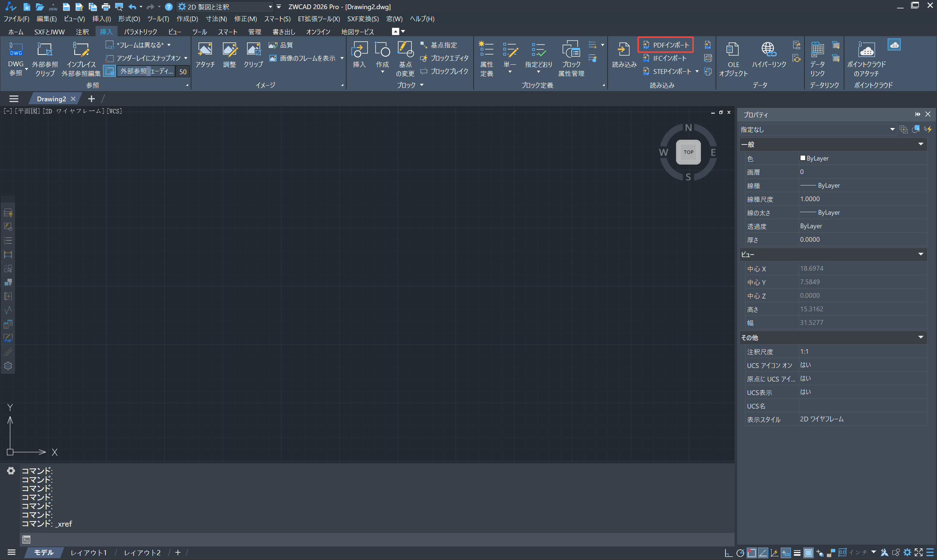This screenshot has height=560, width=937.
Task: Click the Print preview icon
Action: (x=119, y=7)
